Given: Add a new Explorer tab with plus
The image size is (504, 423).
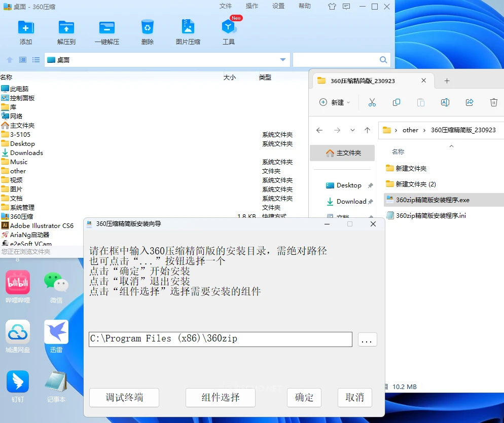Looking at the screenshot, I should pos(447,81).
